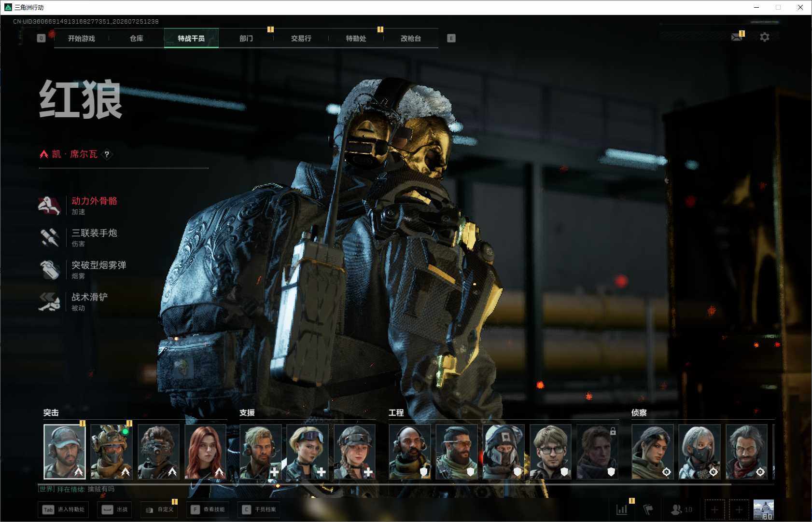Go to the 部门 tab
Screen dimensions: 812x522
point(246,38)
